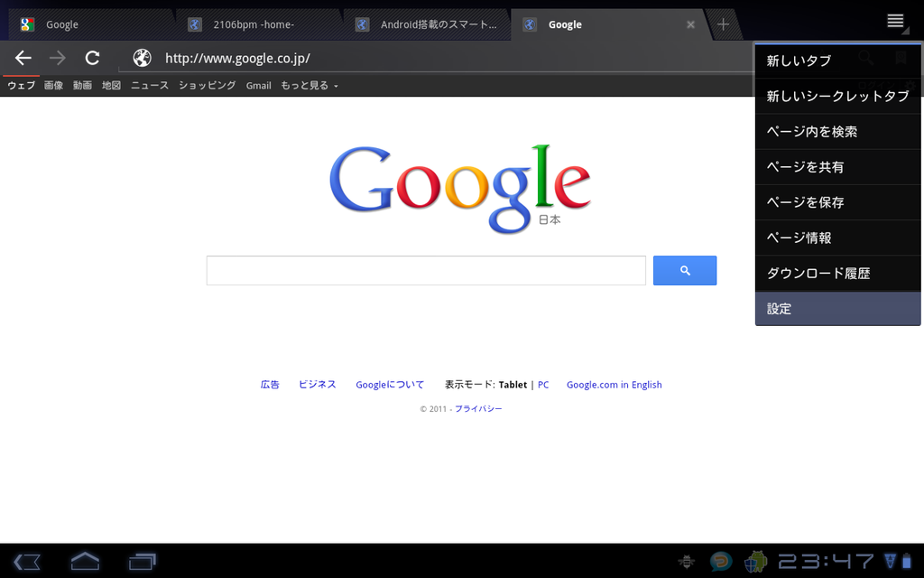Click the globe icon beside the URL

(142, 58)
